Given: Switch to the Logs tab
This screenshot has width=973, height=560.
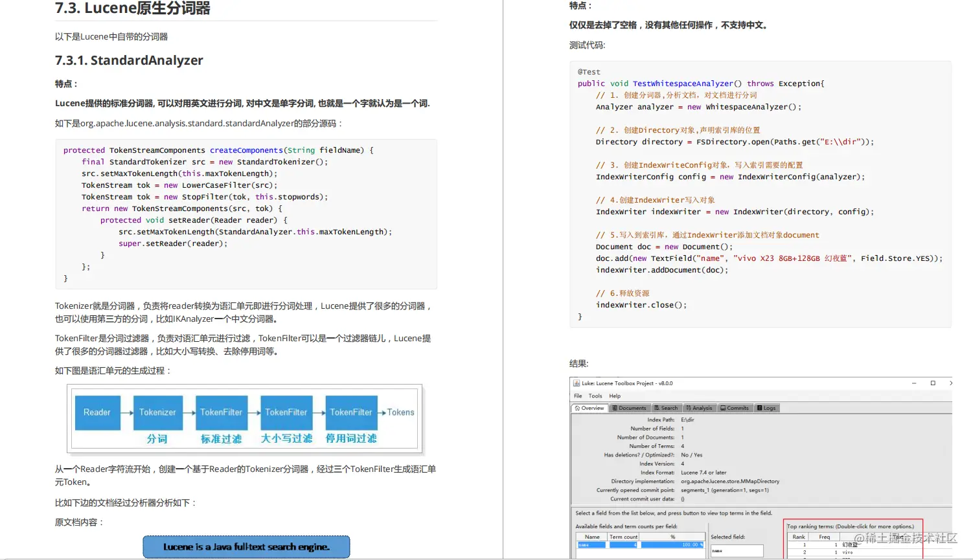Looking at the screenshot, I should [x=766, y=408].
